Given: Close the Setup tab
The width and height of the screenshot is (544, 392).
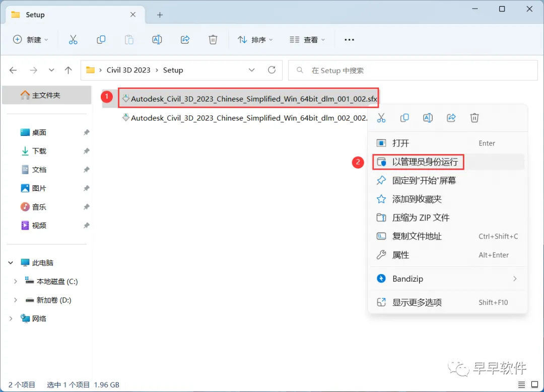Looking at the screenshot, I should click(133, 15).
